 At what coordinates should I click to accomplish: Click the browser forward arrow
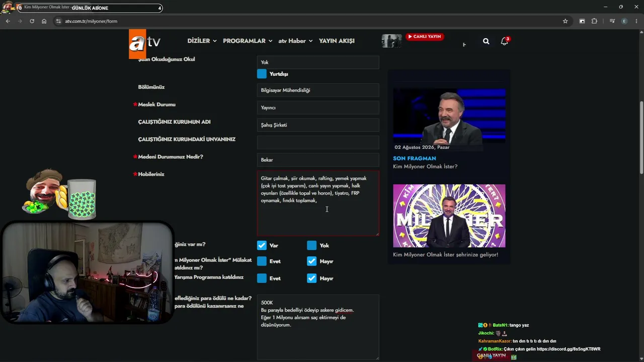[20, 21]
